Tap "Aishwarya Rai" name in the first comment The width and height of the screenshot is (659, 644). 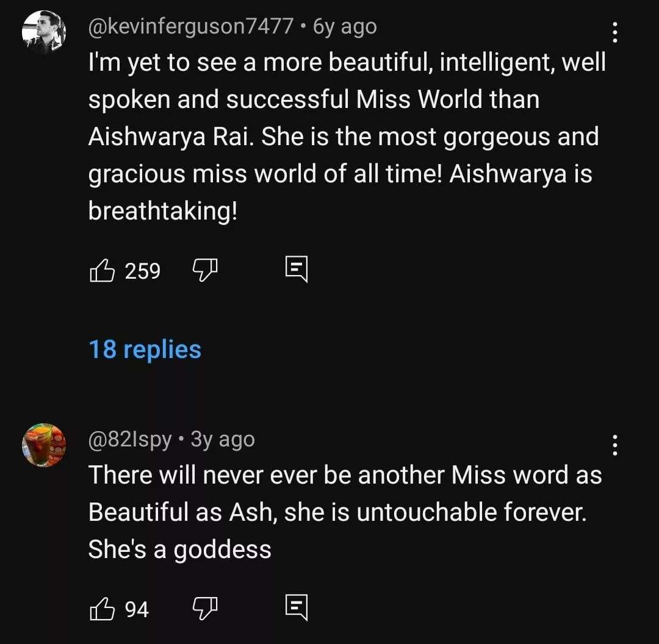[x=169, y=137]
